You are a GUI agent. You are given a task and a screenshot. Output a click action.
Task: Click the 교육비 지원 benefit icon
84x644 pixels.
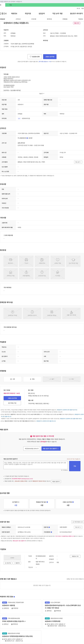pos(58,261)
